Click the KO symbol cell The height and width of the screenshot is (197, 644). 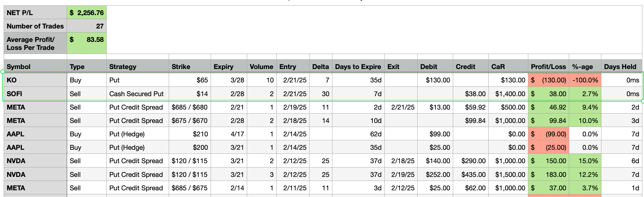35,80
